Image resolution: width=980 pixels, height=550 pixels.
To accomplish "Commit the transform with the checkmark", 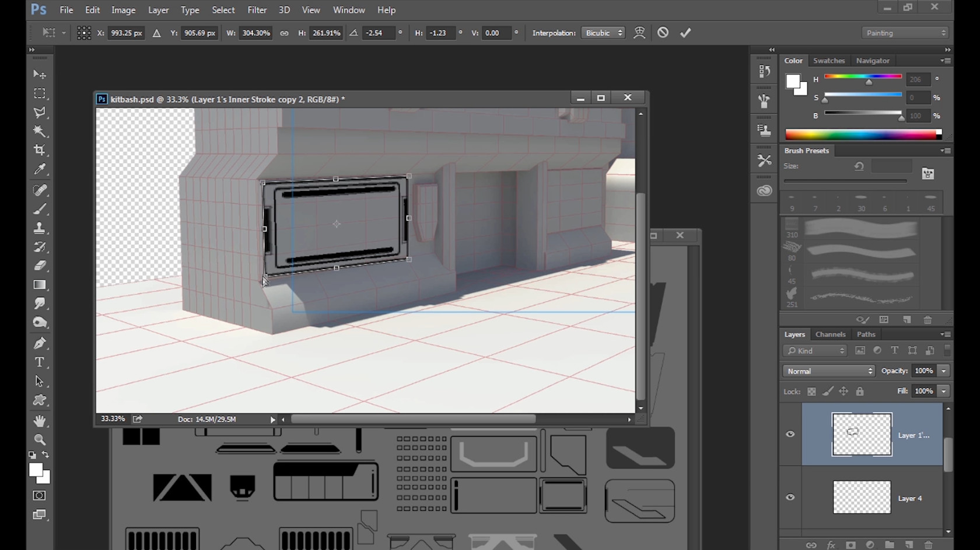I will pos(685,33).
